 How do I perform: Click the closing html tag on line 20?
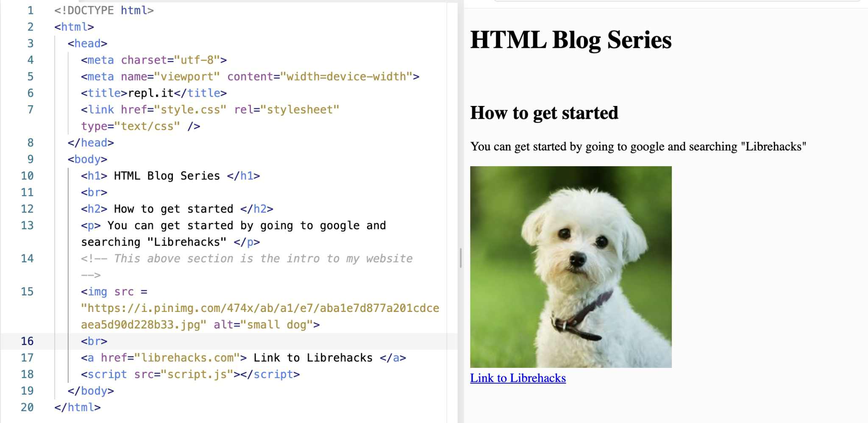point(78,407)
